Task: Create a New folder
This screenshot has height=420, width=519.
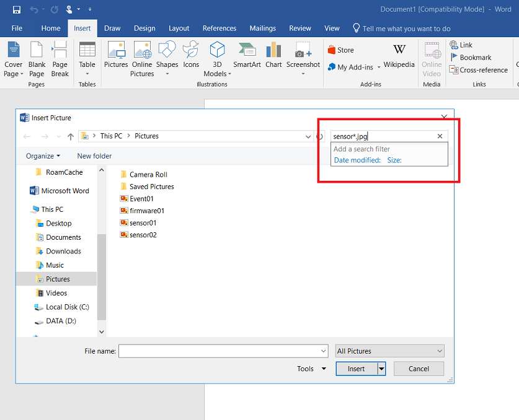Action: [x=94, y=156]
